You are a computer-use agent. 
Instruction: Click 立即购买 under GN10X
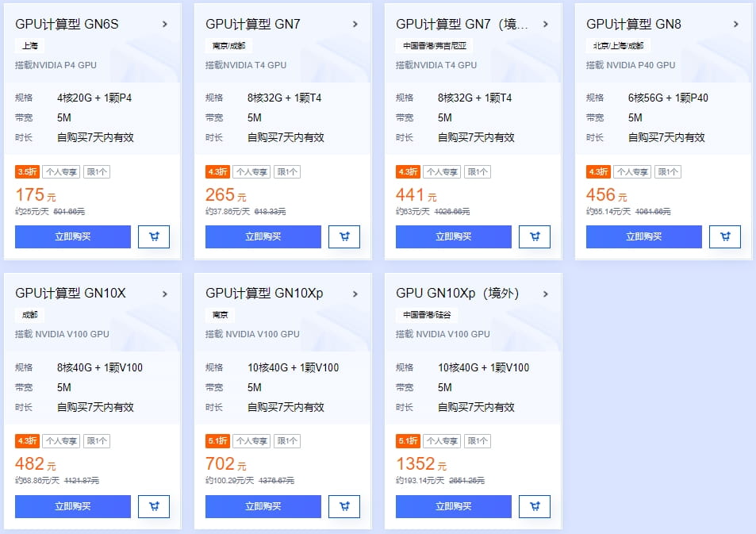tap(72, 506)
